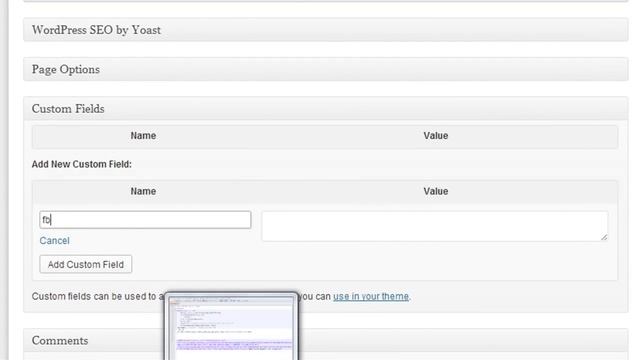Expand the Comments panel
The height and width of the screenshot is (360, 640).
tap(325, 340)
